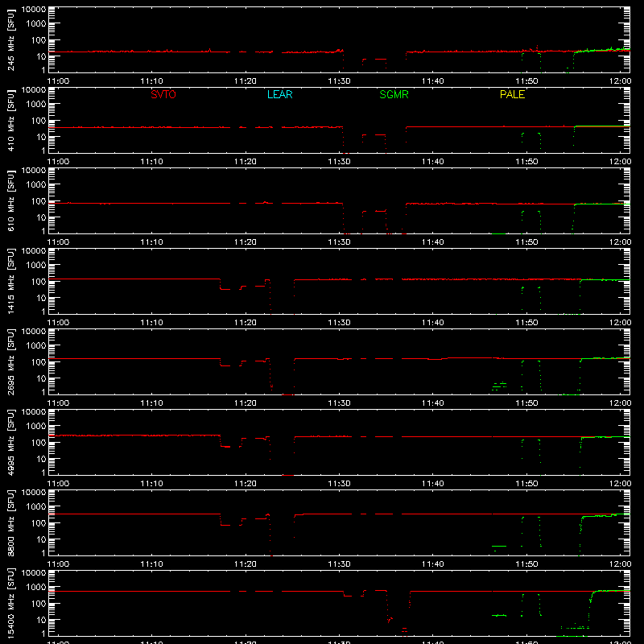Image resolution: width=644 pixels, height=644 pixels.
Task: Click 11:50 tick label under 610 MHz plot
Action: click(526, 242)
